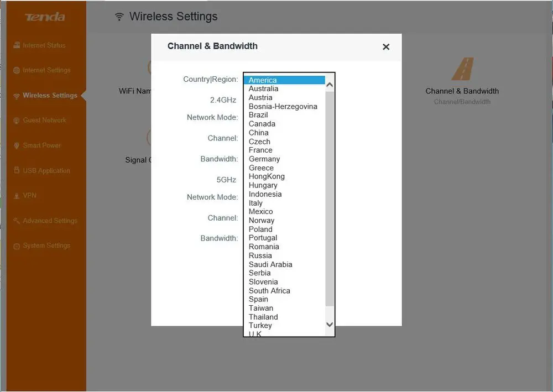
Task: Click the Channel & Bandwidth road icon
Action: tap(462, 69)
